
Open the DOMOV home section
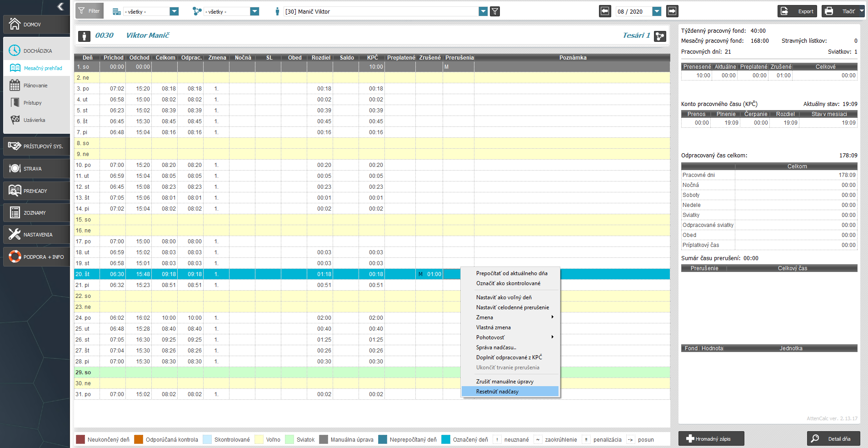(x=36, y=25)
